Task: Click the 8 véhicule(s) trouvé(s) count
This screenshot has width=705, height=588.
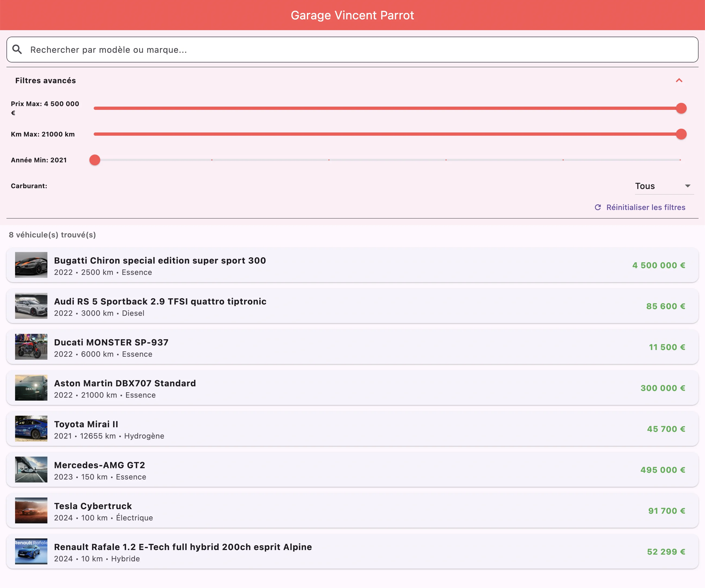Action: [x=52, y=235]
